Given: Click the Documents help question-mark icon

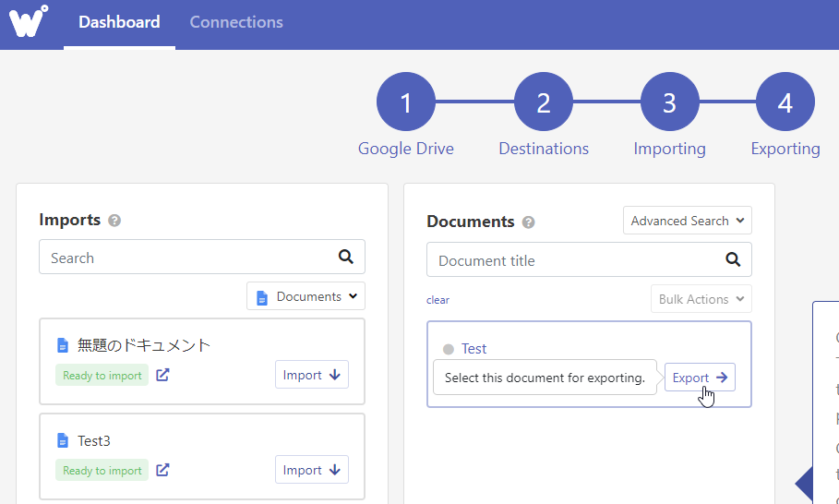Looking at the screenshot, I should 529,222.
